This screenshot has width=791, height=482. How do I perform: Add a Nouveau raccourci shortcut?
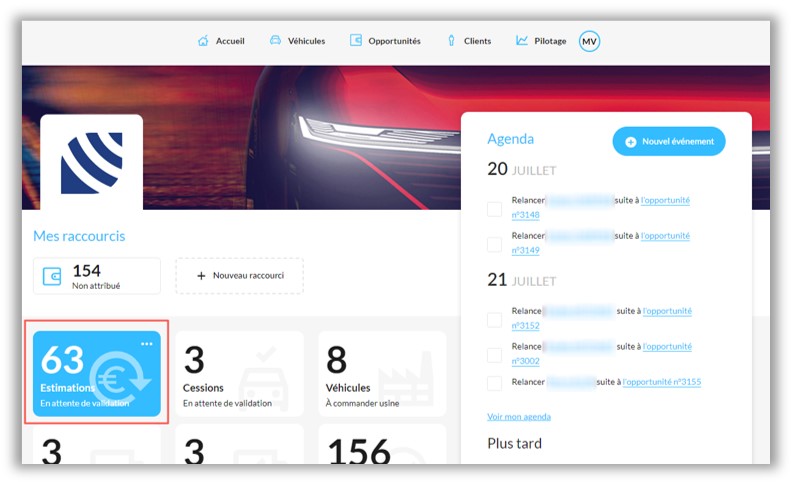[240, 276]
